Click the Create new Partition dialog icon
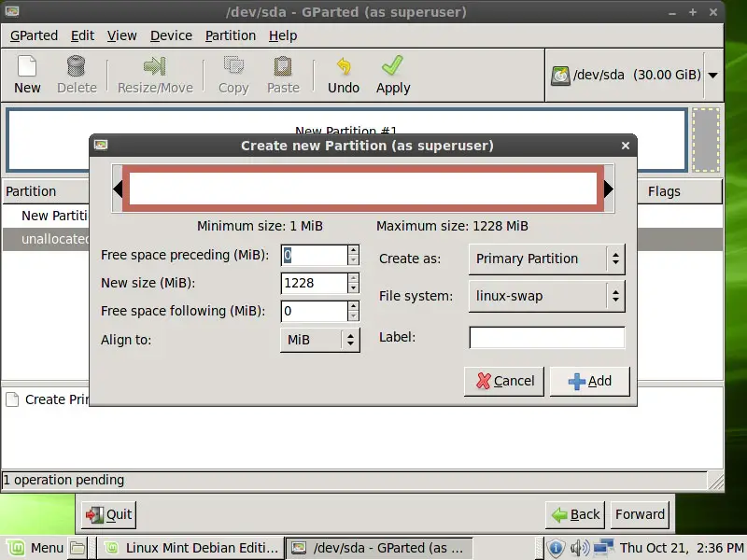Viewport: 747px width, 560px height. pos(101,145)
